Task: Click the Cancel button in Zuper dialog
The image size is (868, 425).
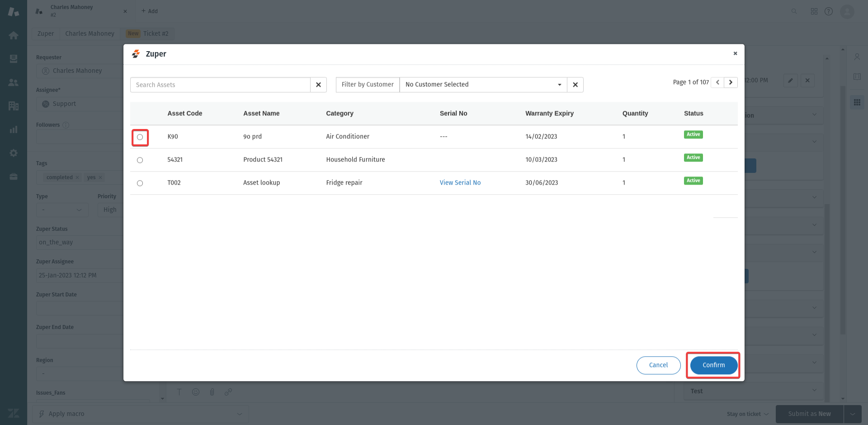Action: click(658, 365)
